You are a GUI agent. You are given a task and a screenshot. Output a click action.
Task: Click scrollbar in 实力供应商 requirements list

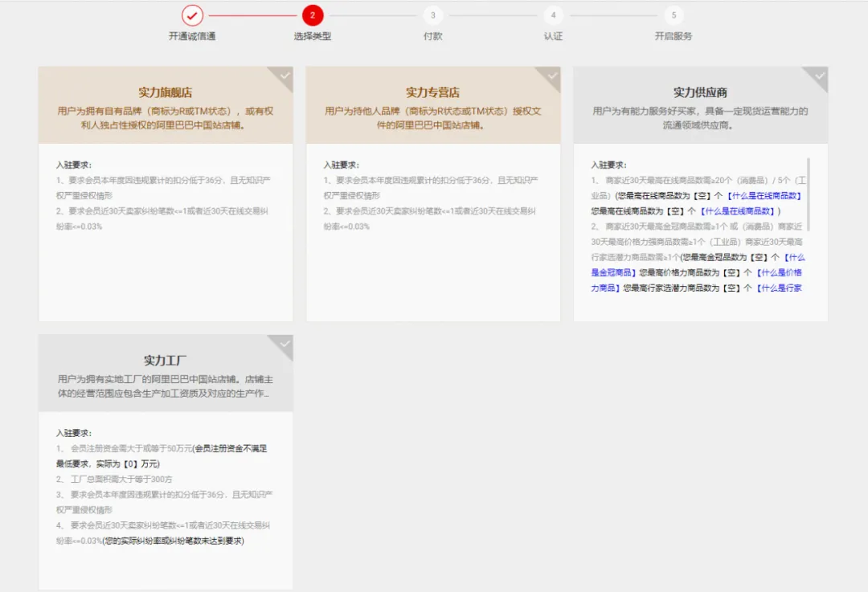point(808,193)
